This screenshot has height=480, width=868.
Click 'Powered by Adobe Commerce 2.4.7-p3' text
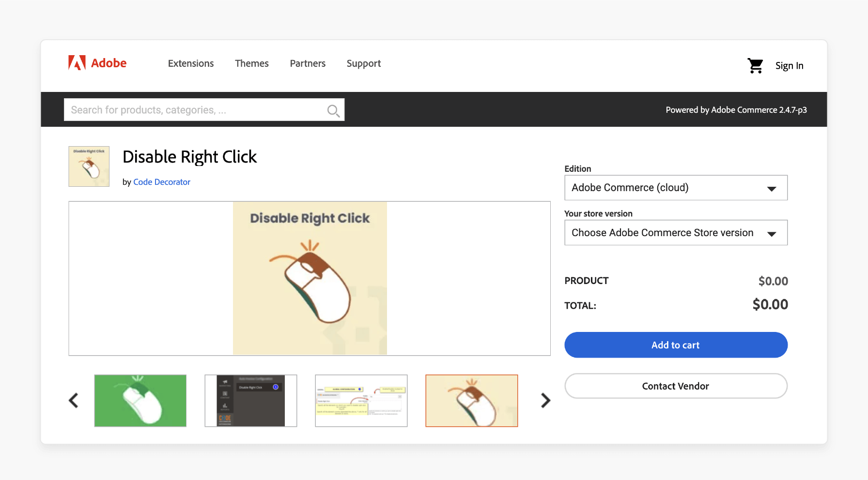point(736,110)
